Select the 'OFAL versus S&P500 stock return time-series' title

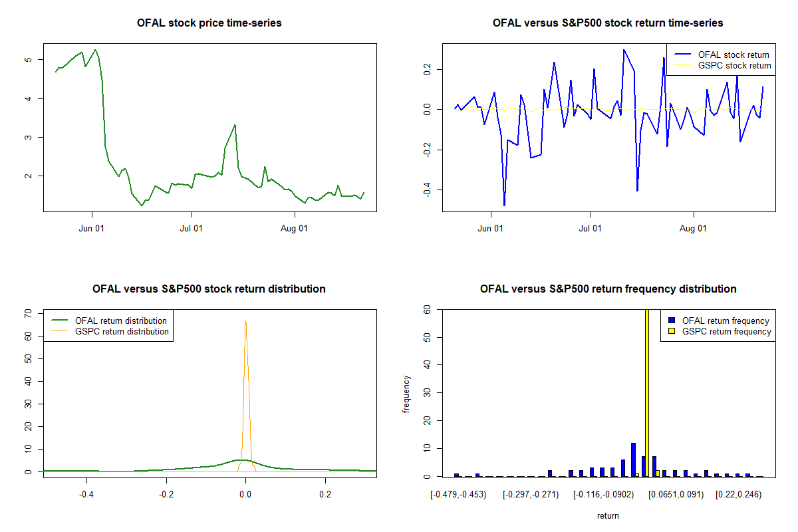(x=608, y=23)
